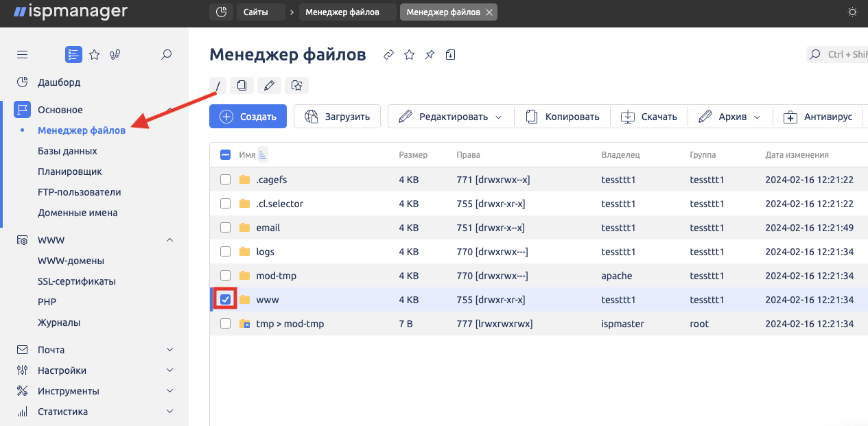
Task: Expand the Архив dropdown
Action: pos(730,117)
